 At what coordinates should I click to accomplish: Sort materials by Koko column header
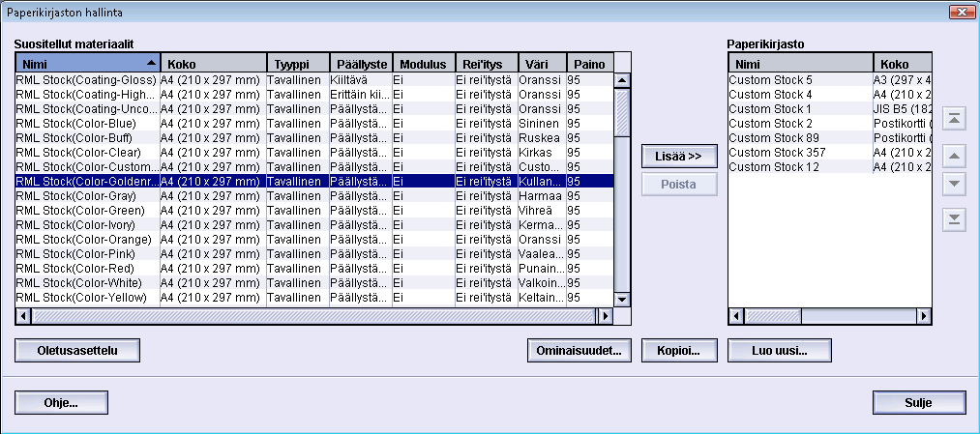tap(213, 63)
